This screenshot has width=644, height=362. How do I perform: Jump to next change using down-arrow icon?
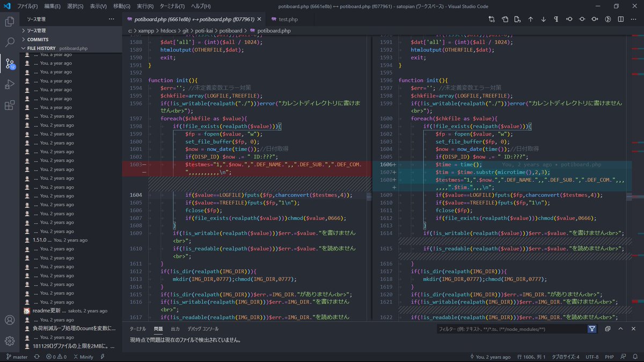pyautogui.click(x=543, y=19)
